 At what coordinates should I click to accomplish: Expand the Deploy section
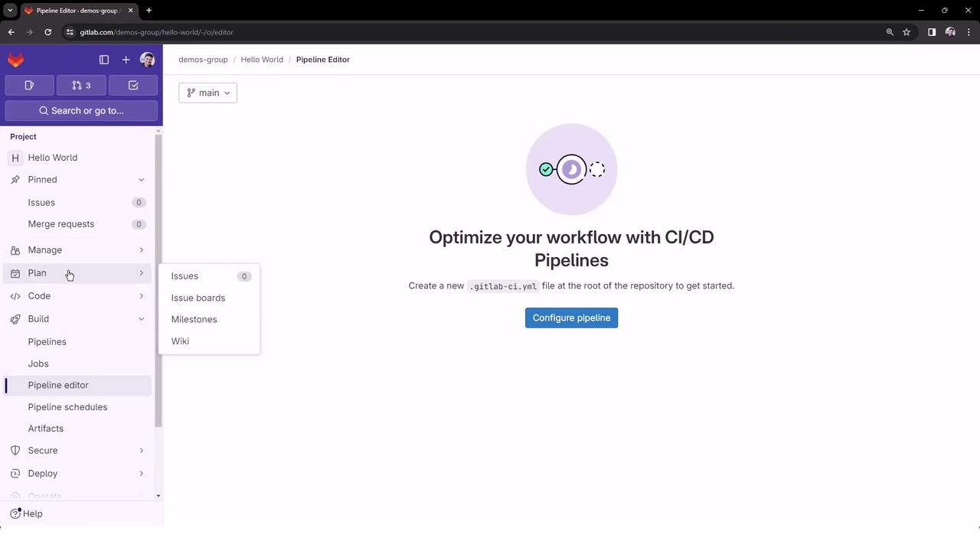[78, 474]
